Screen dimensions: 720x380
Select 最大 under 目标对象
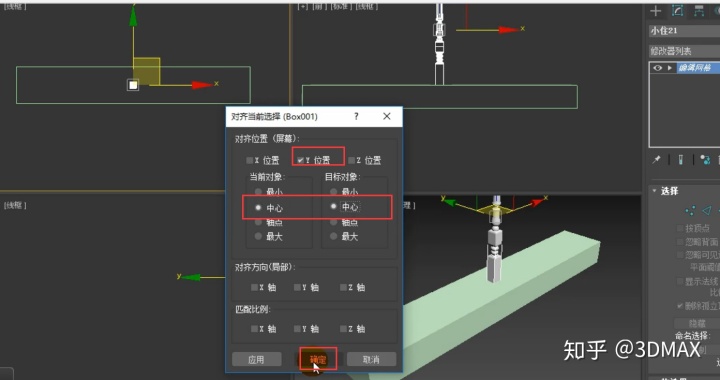tap(333, 236)
